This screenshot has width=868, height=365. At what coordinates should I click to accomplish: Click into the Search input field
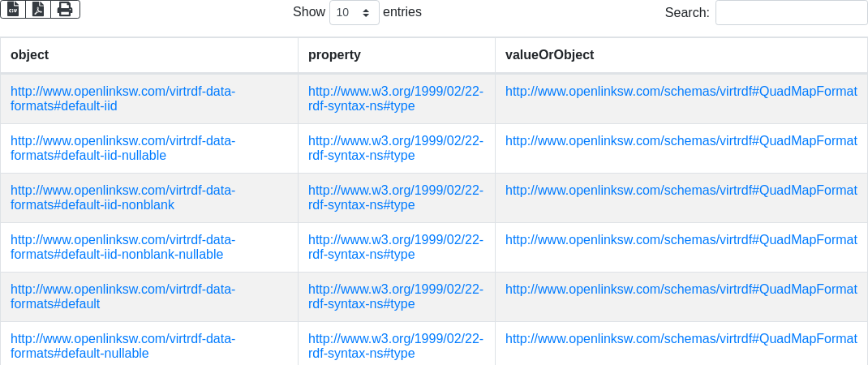[x=791, y=13]
